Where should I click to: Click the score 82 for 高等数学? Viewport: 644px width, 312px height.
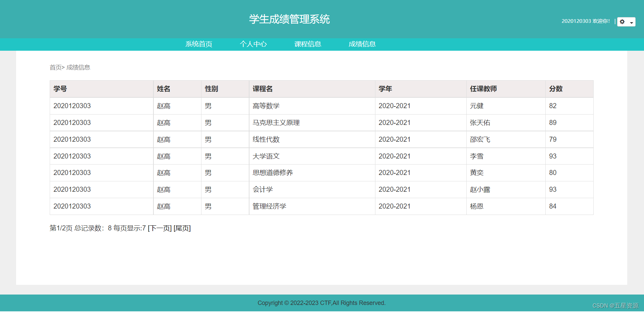553,106
